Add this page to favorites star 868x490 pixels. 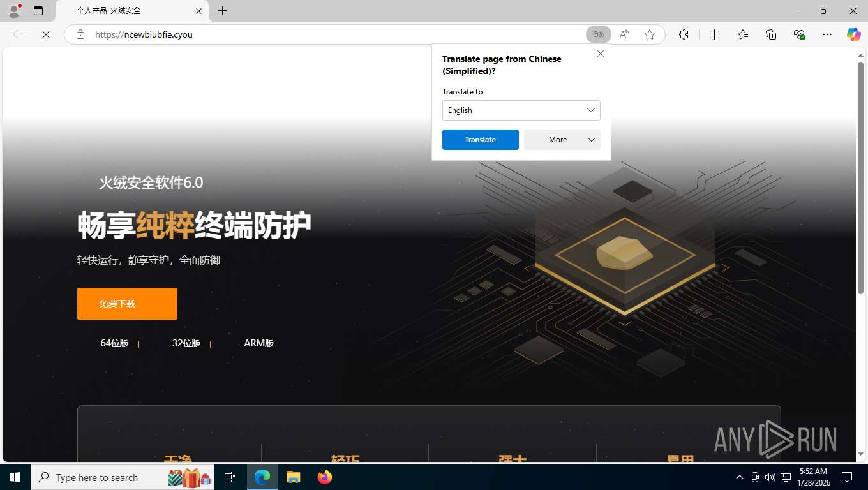650,34
